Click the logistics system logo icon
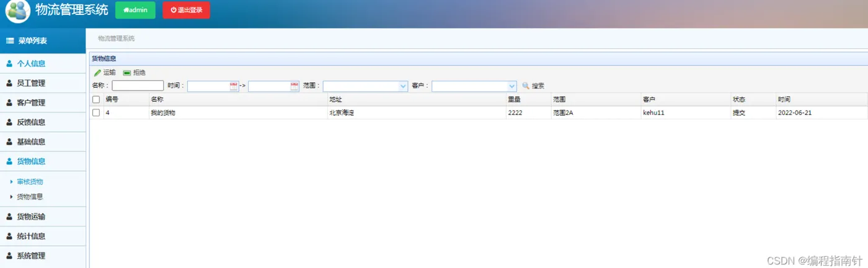Viewport: 868px width, 268px height. 18,11
